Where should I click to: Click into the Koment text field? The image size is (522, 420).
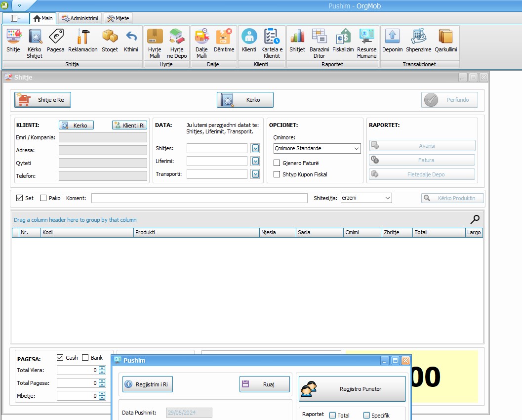(199, 198)
